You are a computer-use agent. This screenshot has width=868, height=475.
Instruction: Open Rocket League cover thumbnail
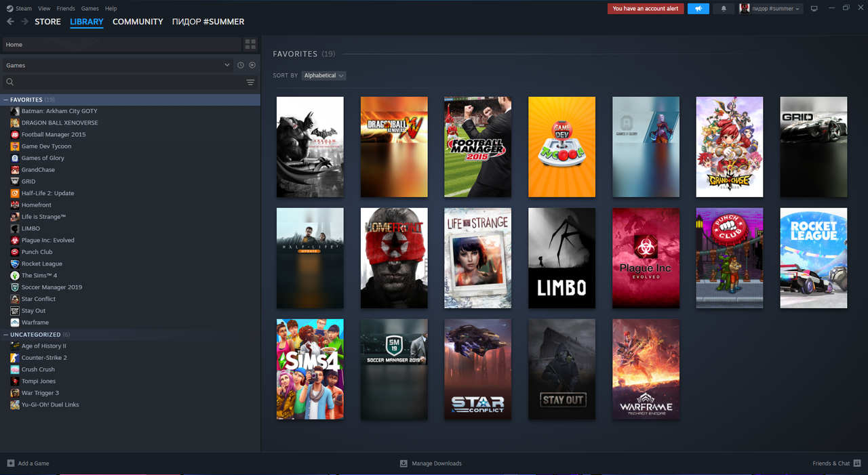pos(813,258)
